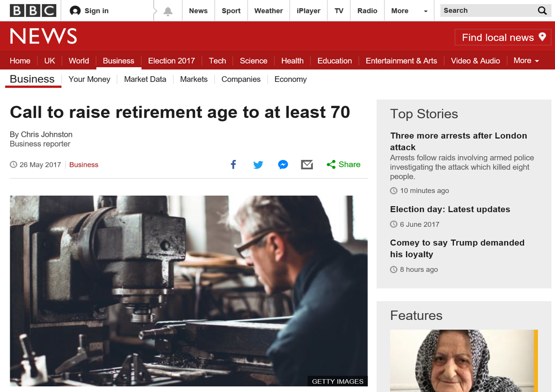Share via Messenger icon

pyautogui.click(x=283, y=165)
